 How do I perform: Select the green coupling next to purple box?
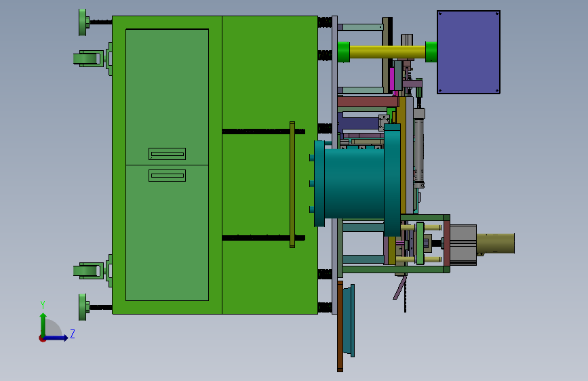[431, 52]
